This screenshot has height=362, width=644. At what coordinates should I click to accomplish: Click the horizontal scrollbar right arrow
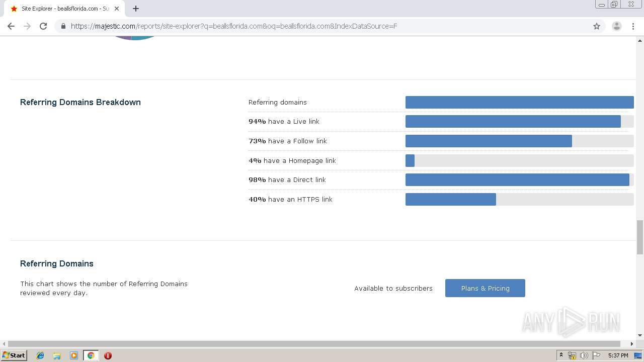point(632,344)
